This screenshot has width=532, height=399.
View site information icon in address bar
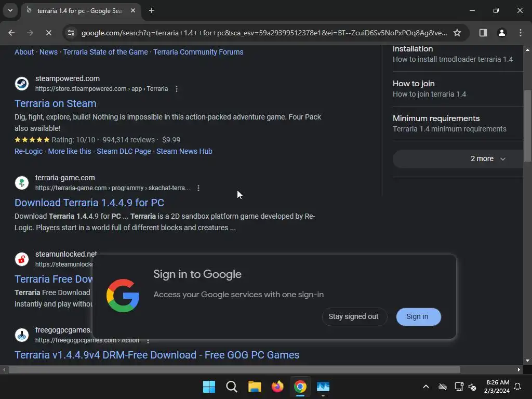pyautogui.click(x=71, y=33)
